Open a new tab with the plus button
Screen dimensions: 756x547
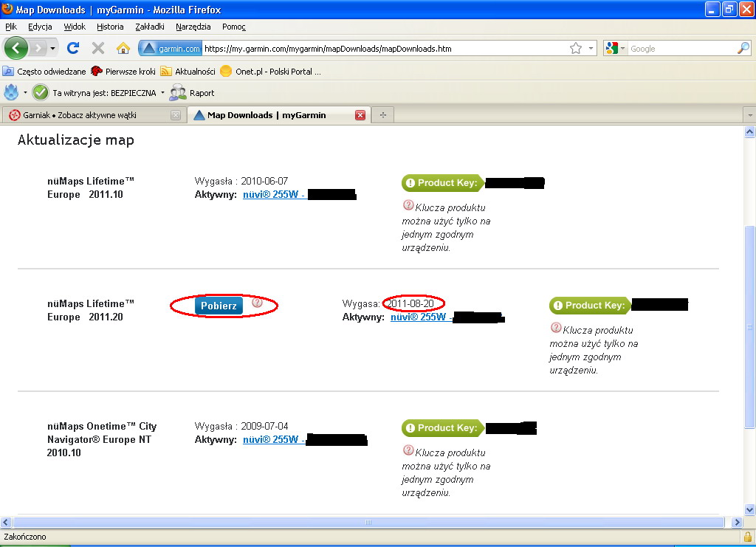(383, 115)
